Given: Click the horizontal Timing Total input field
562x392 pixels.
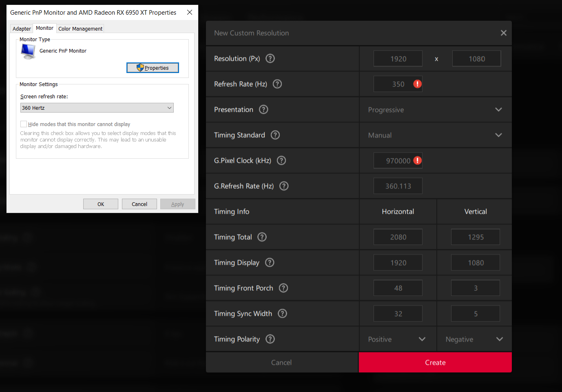Looking at the screenshot, I should click(x=398, y=237).
